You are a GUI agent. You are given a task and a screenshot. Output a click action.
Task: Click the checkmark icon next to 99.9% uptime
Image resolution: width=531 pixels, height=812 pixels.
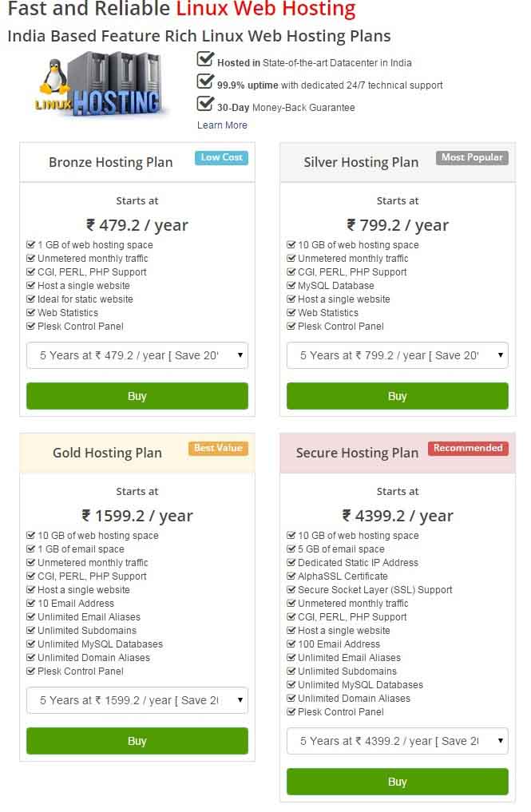(205, 81)
